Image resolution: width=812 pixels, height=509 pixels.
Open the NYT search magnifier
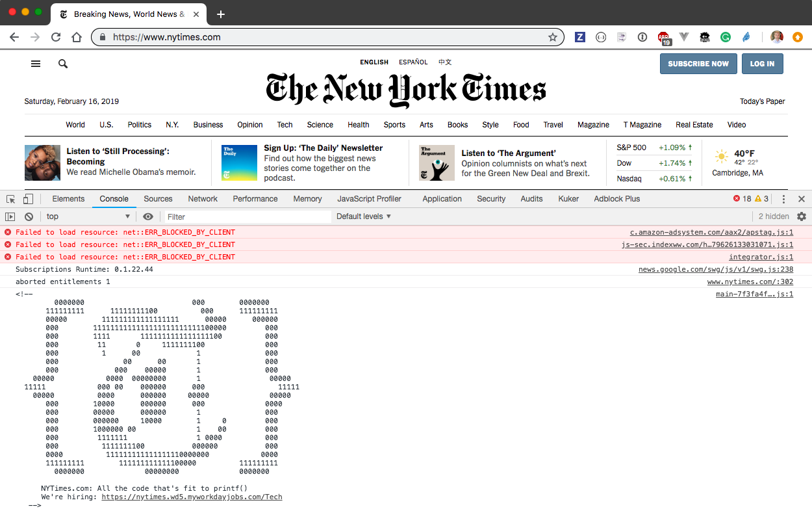click(x=63, y=64)
